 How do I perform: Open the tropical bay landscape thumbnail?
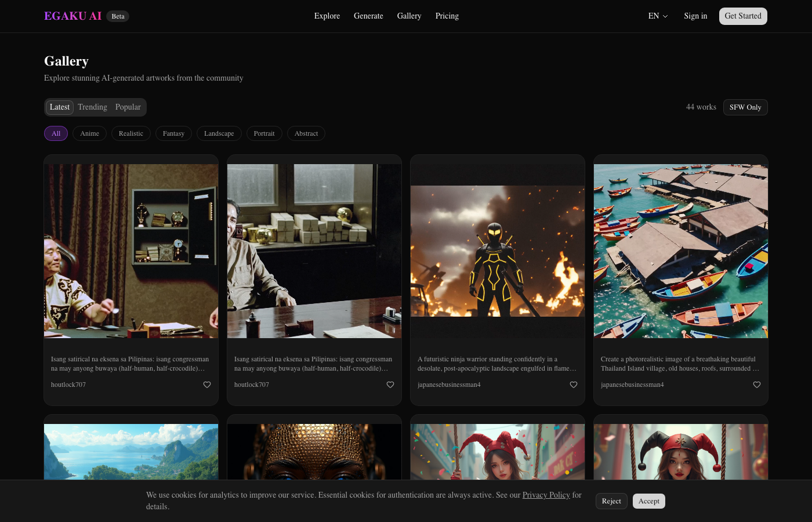click(131, 452)
